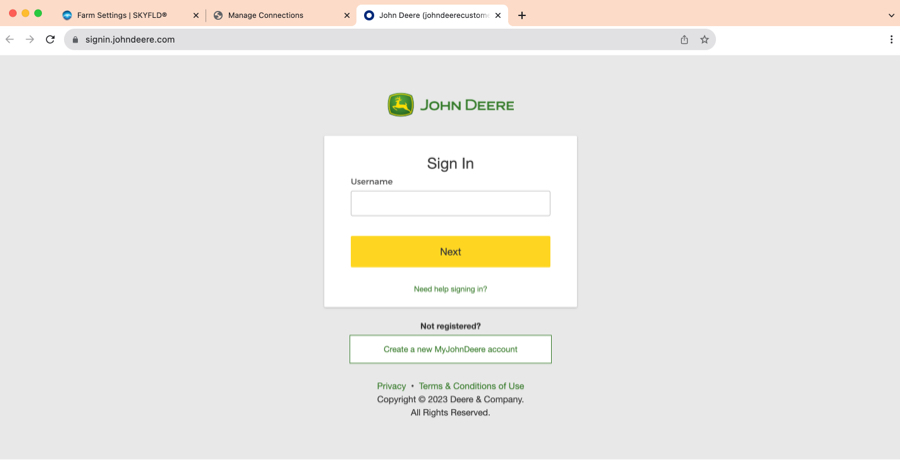Go back to the previous page
This screenshot has height=460, width=901.
click(10, 40)
